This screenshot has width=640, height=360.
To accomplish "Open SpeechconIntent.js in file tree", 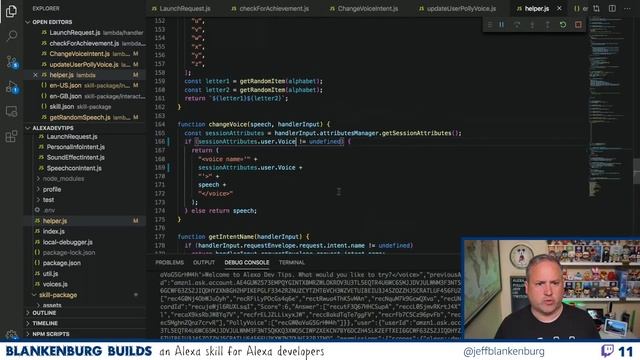I will coord(74,168).
